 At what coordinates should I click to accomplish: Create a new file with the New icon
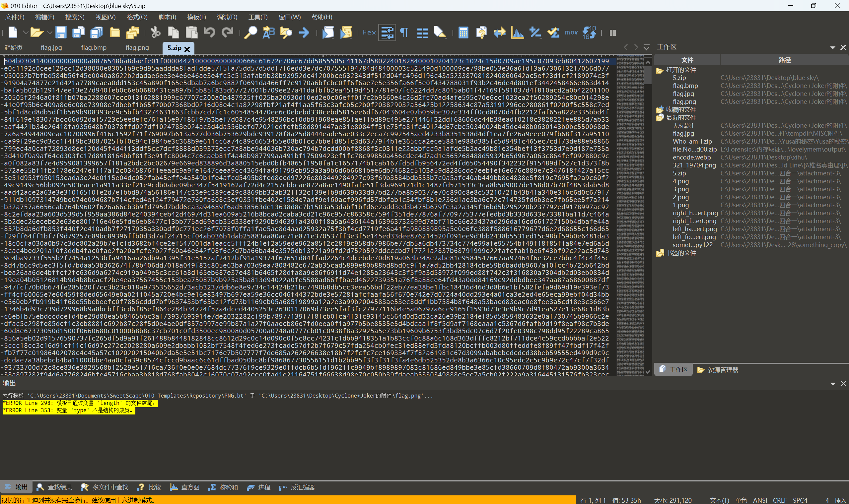coord(13,32)
